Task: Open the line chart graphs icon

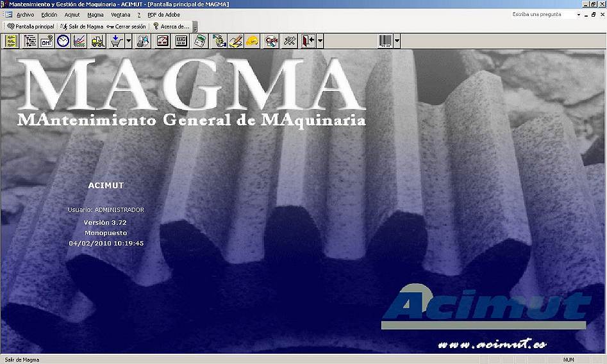Action: [x=79, y=40]
